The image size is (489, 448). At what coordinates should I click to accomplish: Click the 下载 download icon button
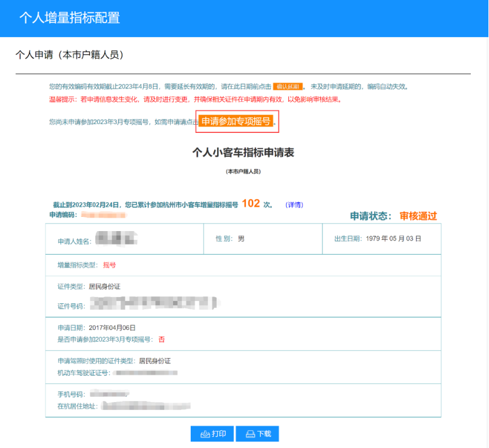(x=257, y=434)
